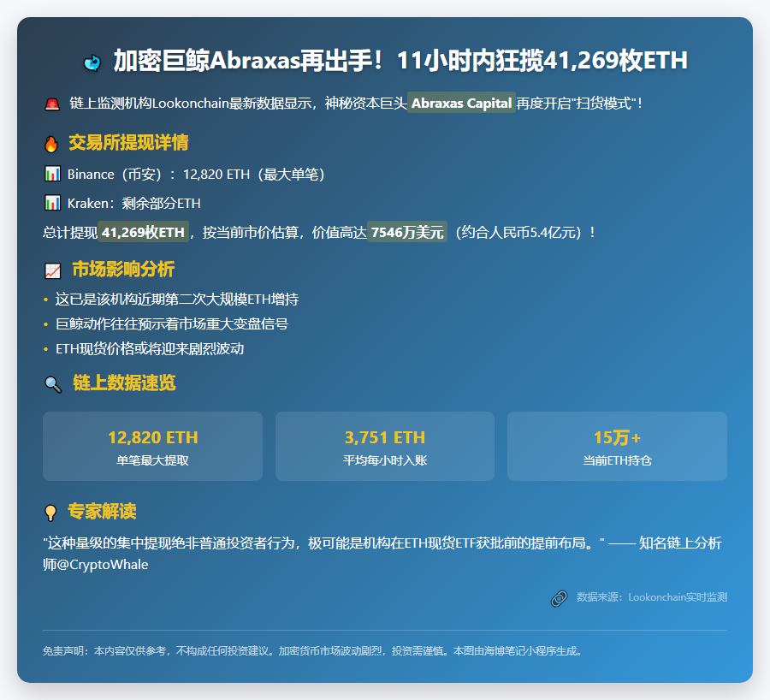
Task: Click the red siren alert icon
Action: (x=52, y=104)
